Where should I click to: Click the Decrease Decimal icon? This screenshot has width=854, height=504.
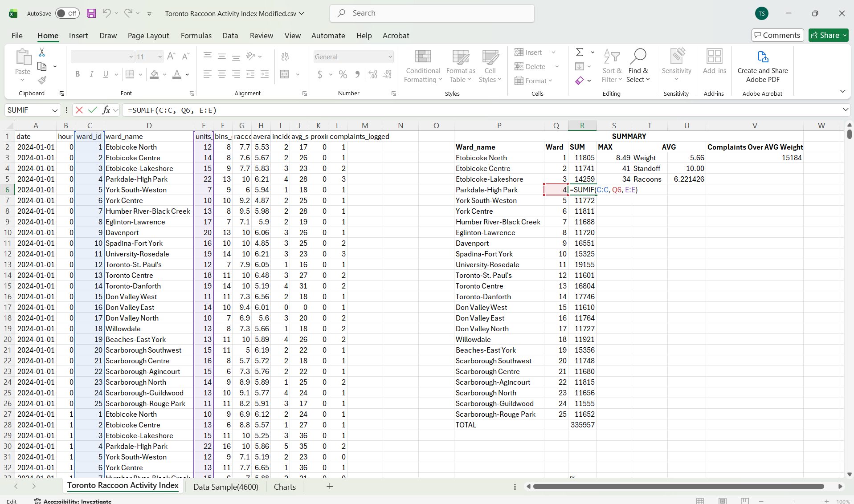coord(388,74)
